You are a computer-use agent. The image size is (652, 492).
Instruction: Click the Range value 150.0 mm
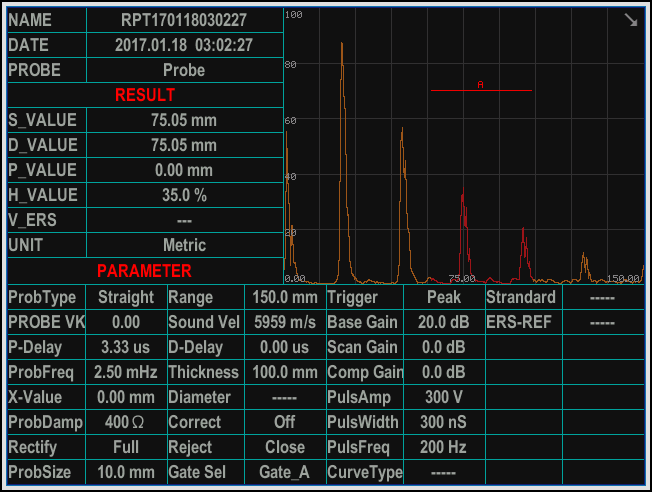click(x=284, y=297)
